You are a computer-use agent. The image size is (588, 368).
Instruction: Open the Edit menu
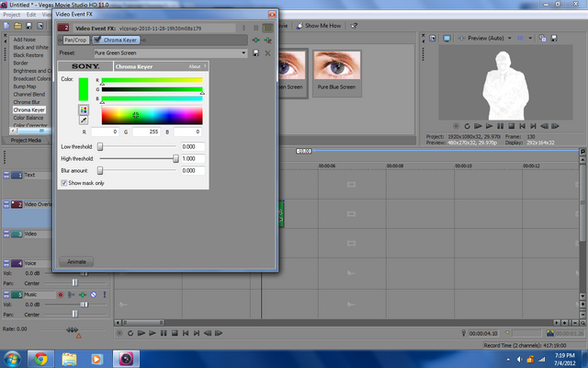31,15
